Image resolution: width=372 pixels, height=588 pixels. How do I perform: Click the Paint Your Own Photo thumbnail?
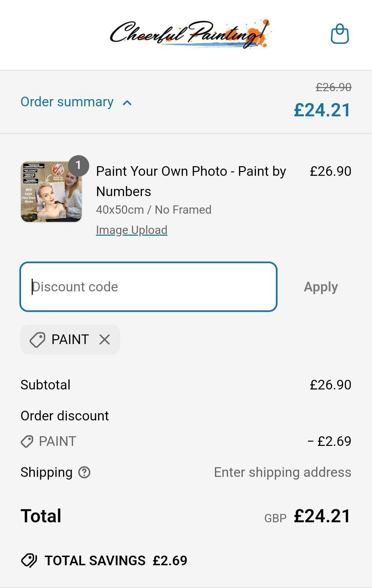pos(51,192)
